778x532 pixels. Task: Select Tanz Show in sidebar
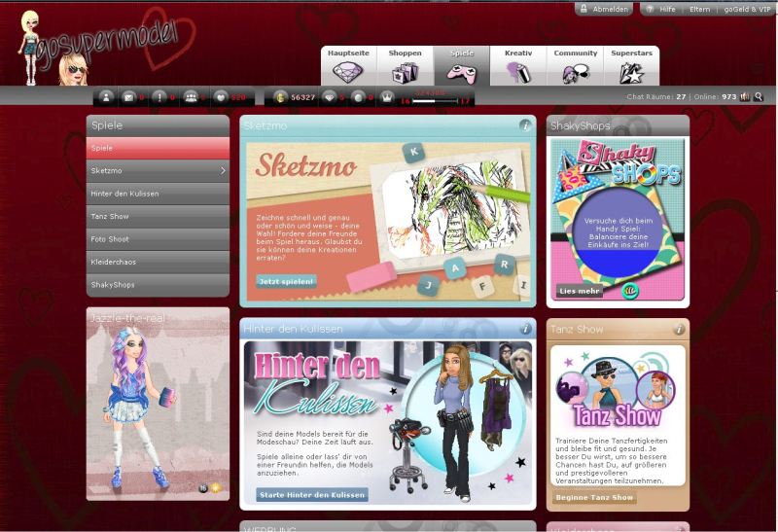158,216
